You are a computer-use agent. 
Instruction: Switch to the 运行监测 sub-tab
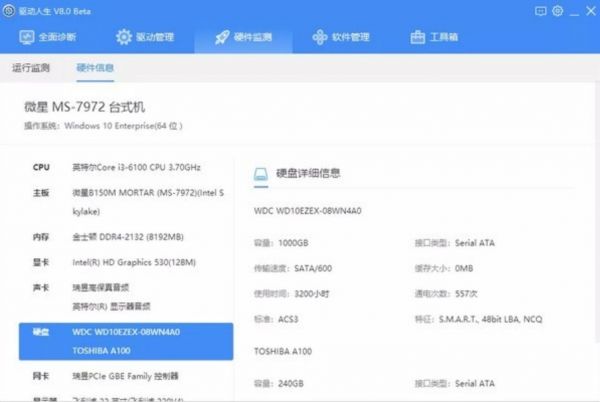pyautogui.click(x=31, y=68)
